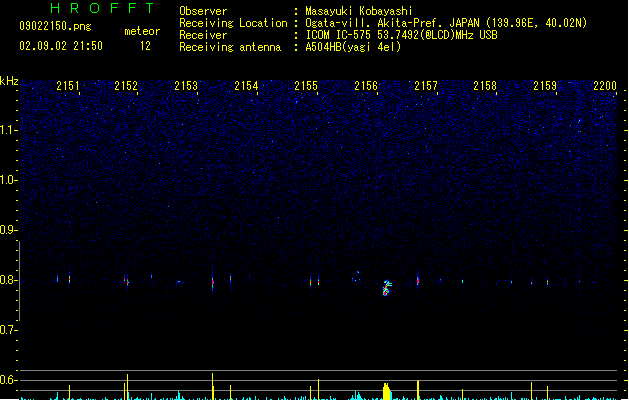This screenshot has width=629, height=400.
Task: Click the tall yellow peak between 2153 and 2154
Action: point(213,386)
